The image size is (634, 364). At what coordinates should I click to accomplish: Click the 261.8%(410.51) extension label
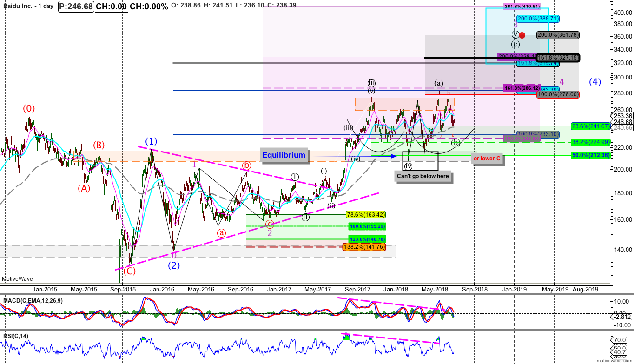click(x=523, y=7)
